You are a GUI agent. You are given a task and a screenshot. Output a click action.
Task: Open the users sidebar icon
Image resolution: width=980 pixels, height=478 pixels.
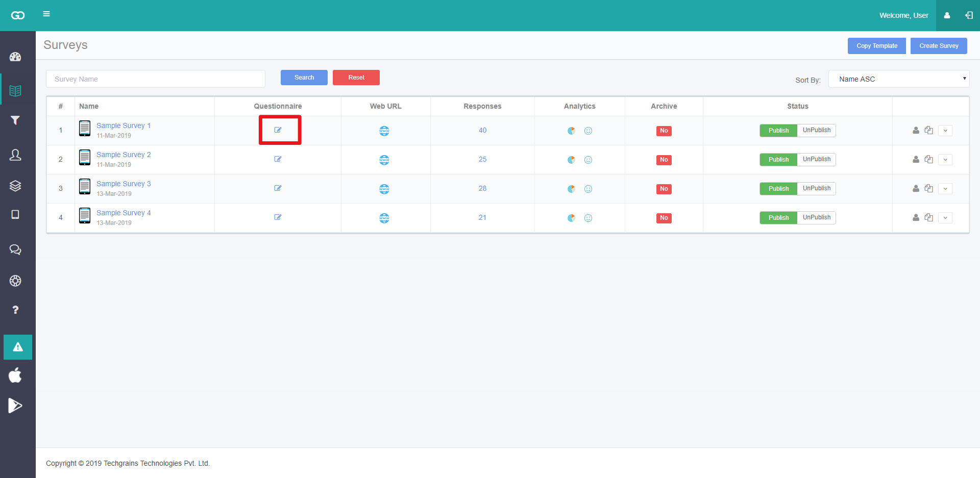(x=15, y=155)
